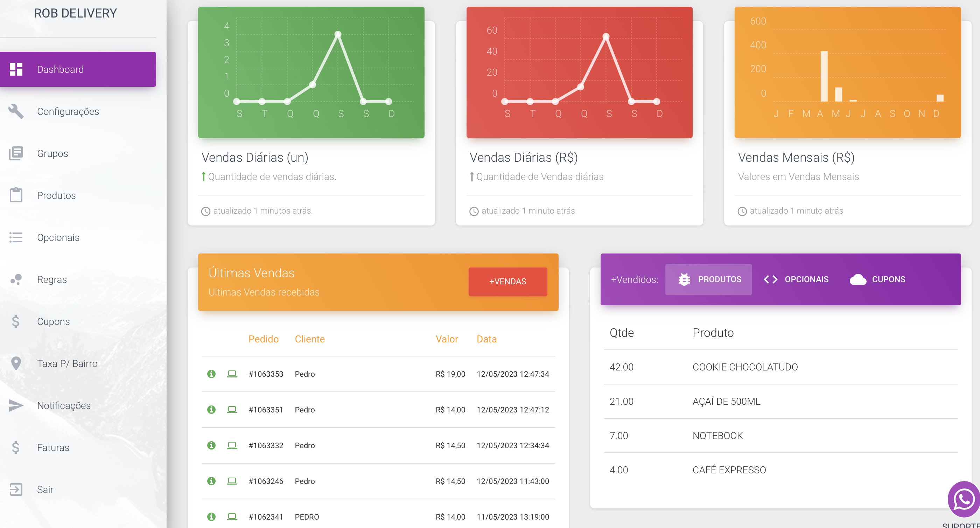Open Regras in the sidebar
This screenshot has width=980, height=528.
[x=52, y=279]
